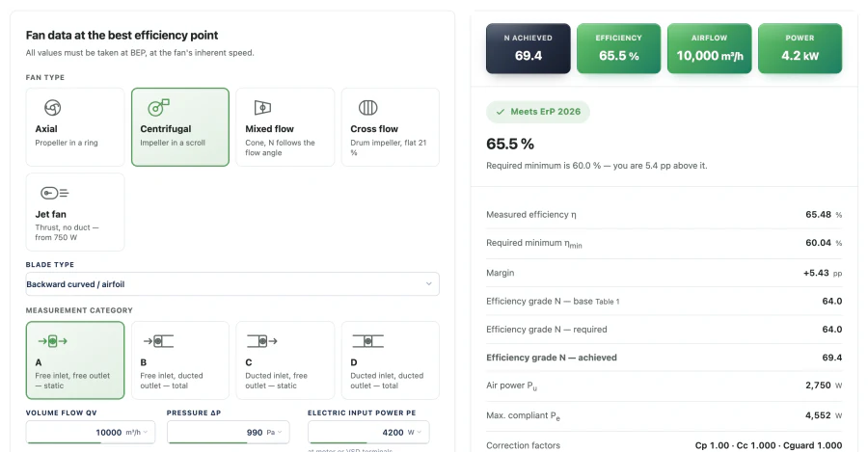Viewport: 868px width, 452px height.
Task: Click the Power 4.2 kW summary tile
Action: click(x=800, y=48)
